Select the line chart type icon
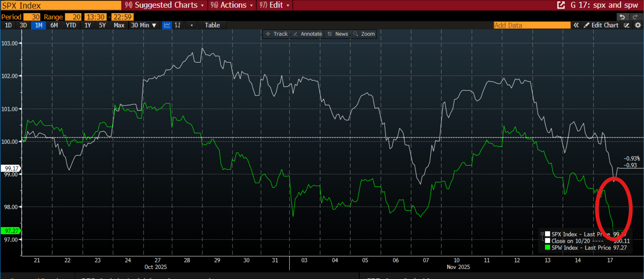Image resolution: width=644 pixels, height=279 pixels. [x=167, y=25]
